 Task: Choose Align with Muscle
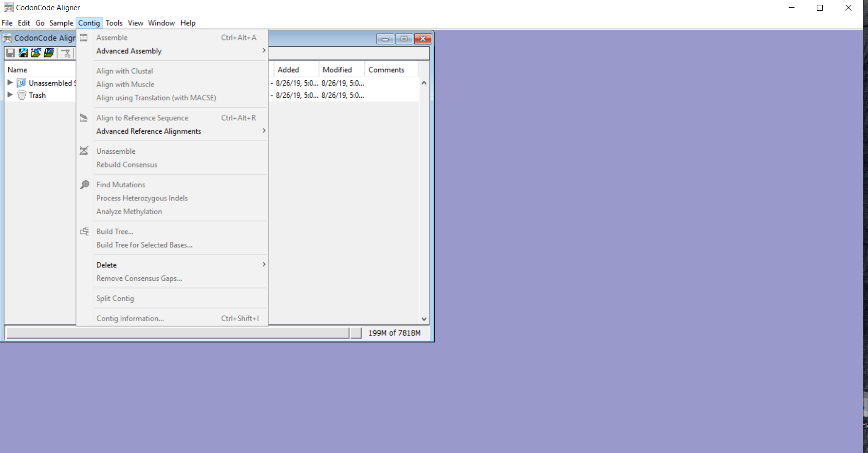tap(172, 84)
